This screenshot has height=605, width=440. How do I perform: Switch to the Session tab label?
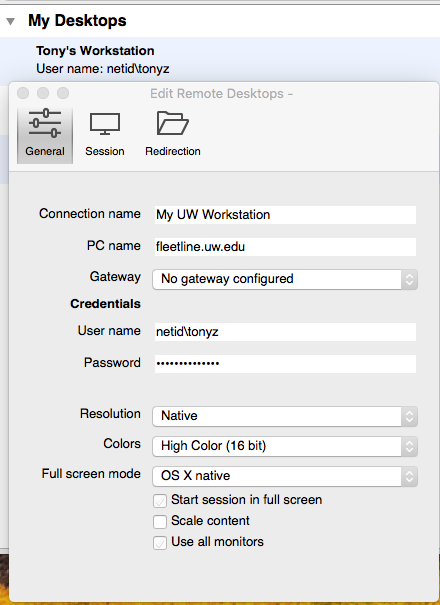point(105,151)
